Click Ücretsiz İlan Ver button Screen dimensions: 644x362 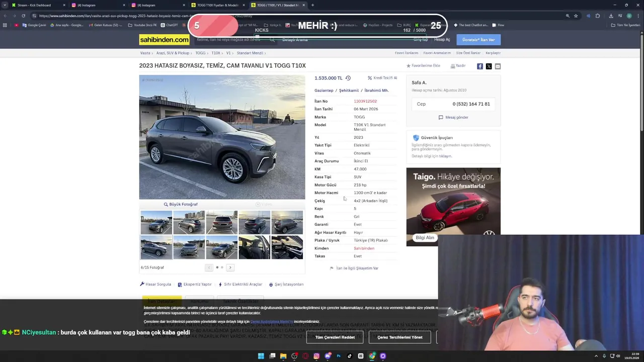pos(478,40)
